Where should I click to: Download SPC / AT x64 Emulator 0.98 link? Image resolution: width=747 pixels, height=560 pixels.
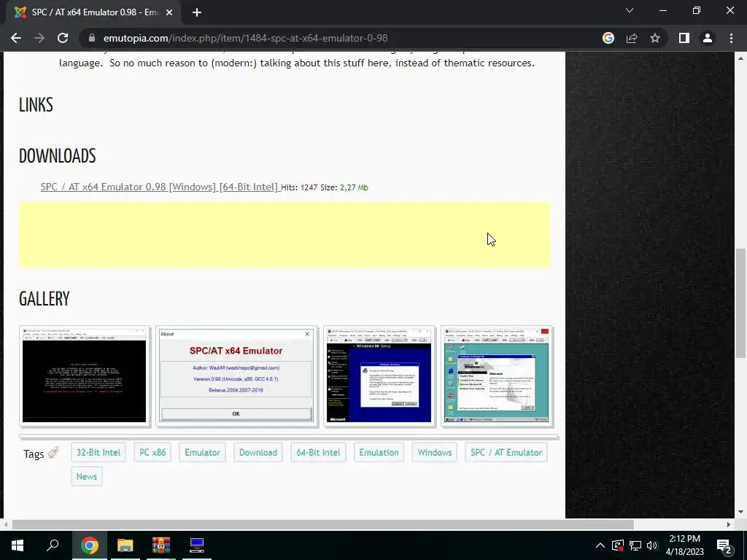click(x=159, y=187)
